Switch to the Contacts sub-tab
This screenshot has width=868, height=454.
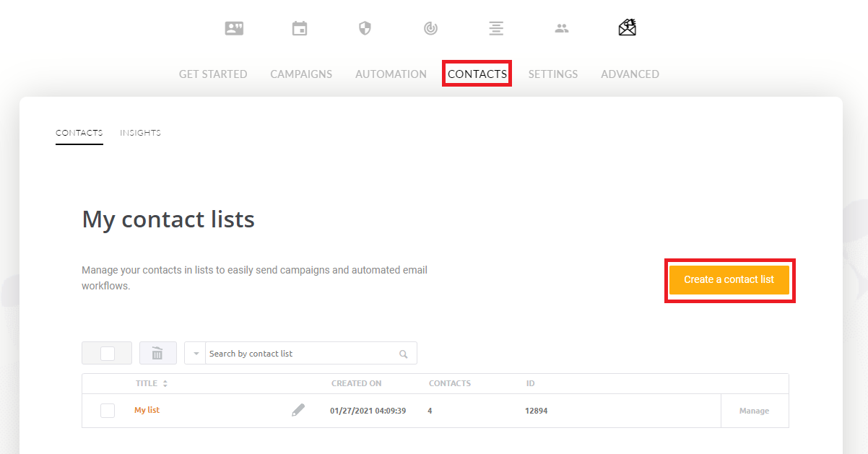(x=79, y=133)
